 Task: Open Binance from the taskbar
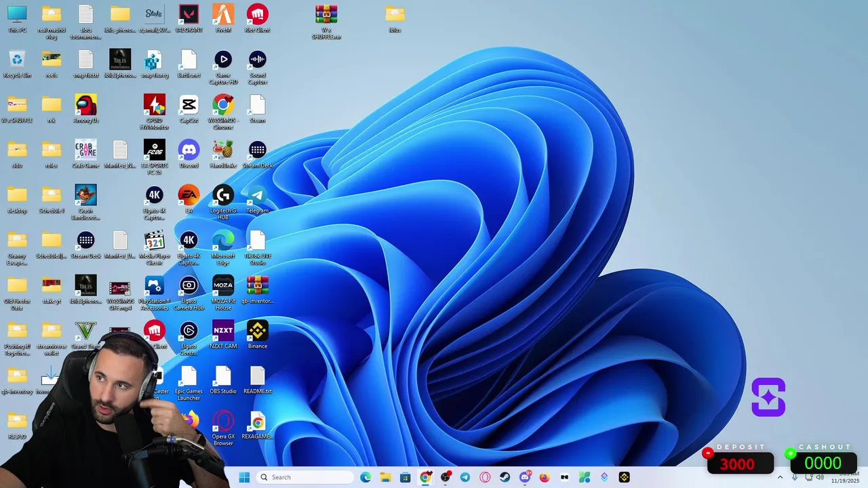coord(624,477)
